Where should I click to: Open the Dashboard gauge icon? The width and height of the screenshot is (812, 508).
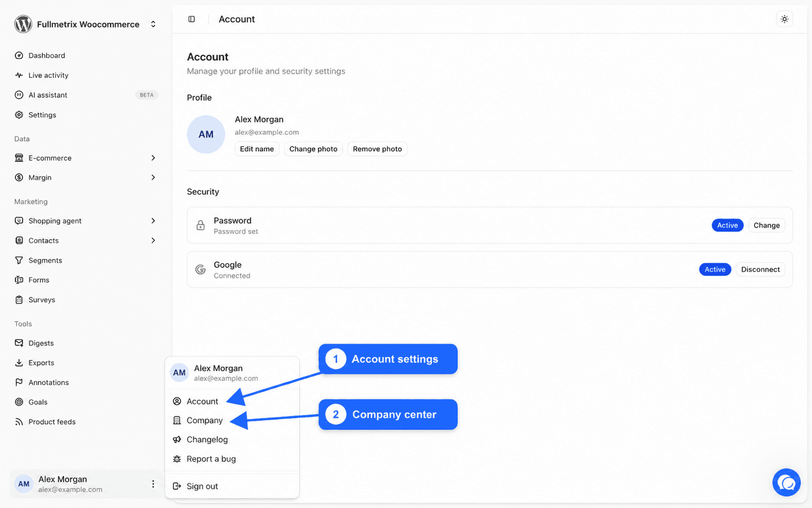click(19, 55)
